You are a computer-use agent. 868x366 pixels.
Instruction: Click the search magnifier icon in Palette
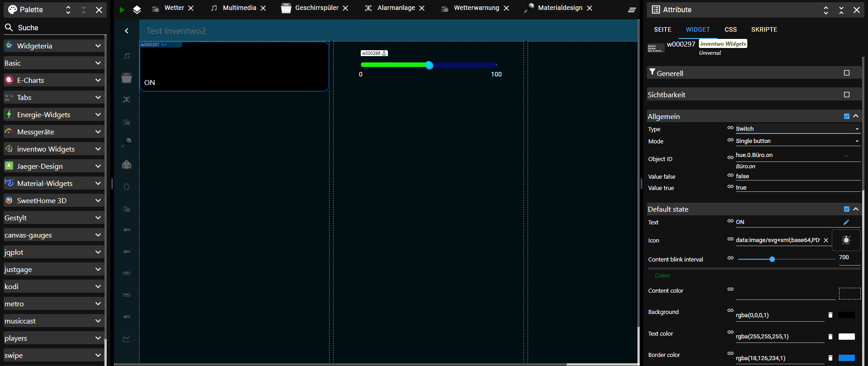(x=9, y=28)
